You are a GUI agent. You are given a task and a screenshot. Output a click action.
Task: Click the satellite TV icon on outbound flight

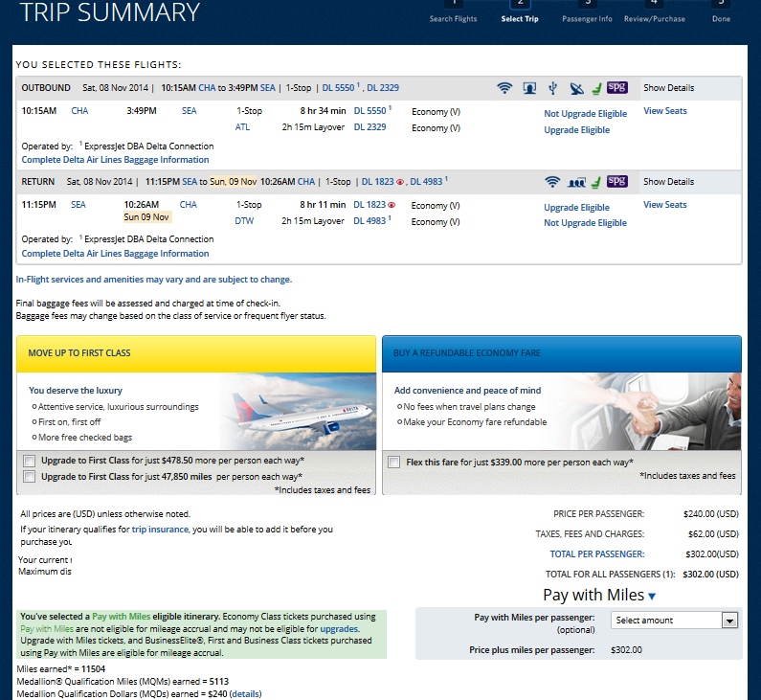(576, 89)
